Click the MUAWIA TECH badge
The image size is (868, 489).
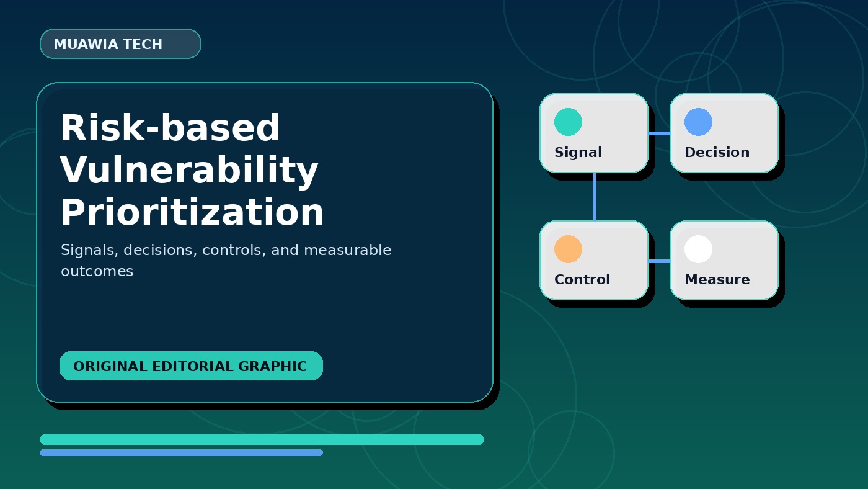tap(120, 44)
